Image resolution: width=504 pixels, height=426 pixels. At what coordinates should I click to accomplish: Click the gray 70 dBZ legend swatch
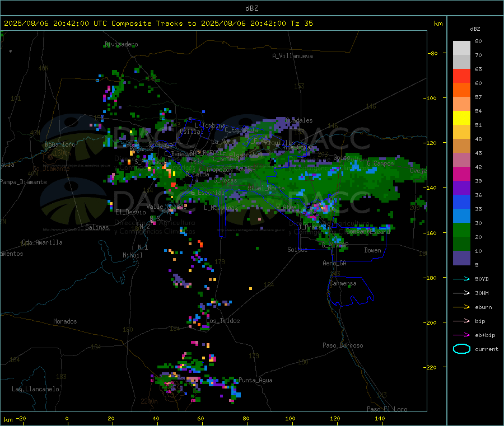coord(461,62)
